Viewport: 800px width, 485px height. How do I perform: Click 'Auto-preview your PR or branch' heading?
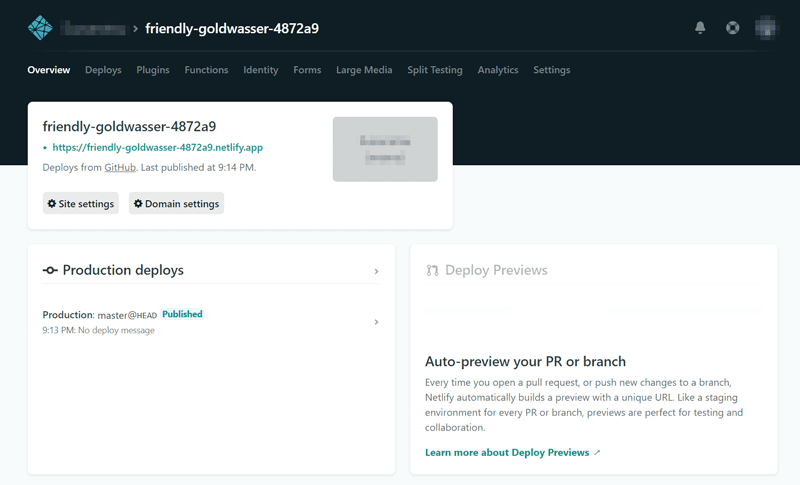tap(525, 362)
